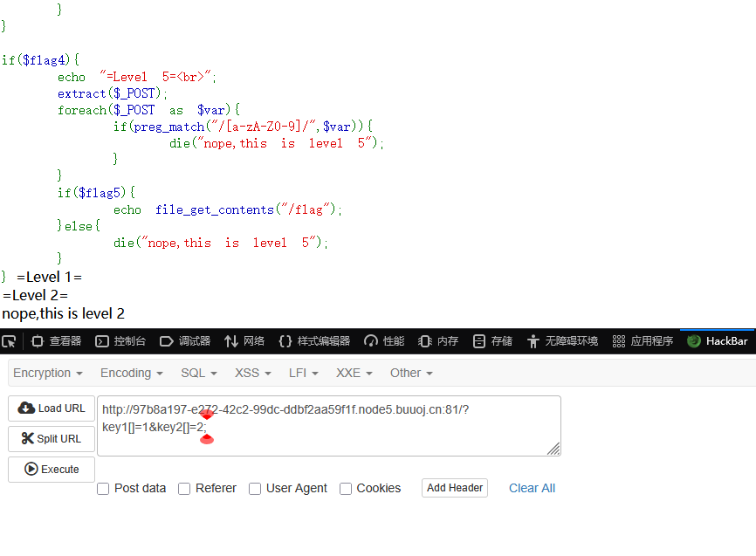Switch to the Console (控制台) tab
This screenshot has width=756, height=556.
[120, 341]
